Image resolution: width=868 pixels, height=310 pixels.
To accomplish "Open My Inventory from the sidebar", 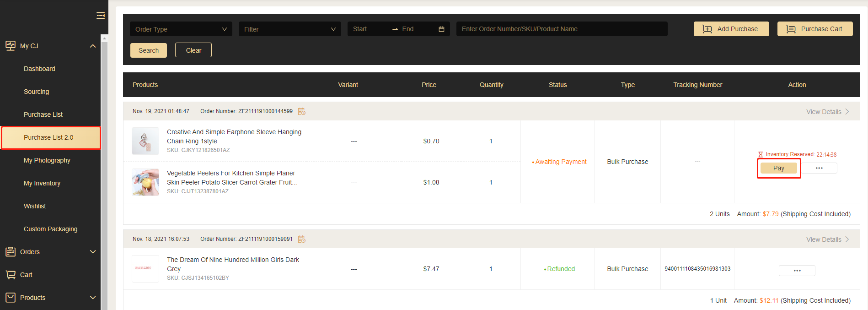I will [42, 183].
